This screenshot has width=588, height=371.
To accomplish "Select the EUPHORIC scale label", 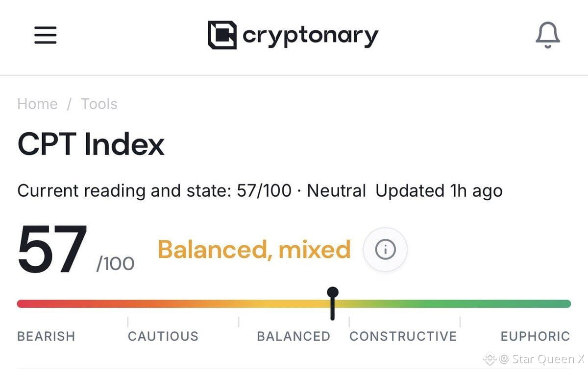I will (x=535, y=336).
